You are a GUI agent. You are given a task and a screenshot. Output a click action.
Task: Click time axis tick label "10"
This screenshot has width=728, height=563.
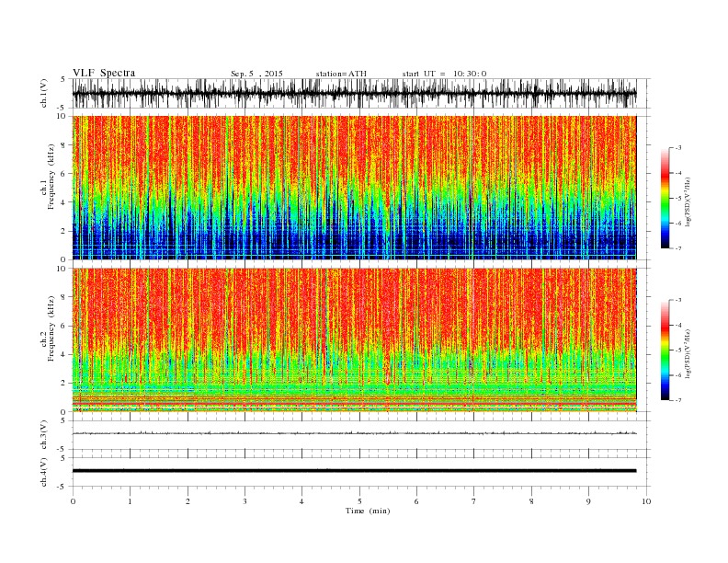point(646,501)
